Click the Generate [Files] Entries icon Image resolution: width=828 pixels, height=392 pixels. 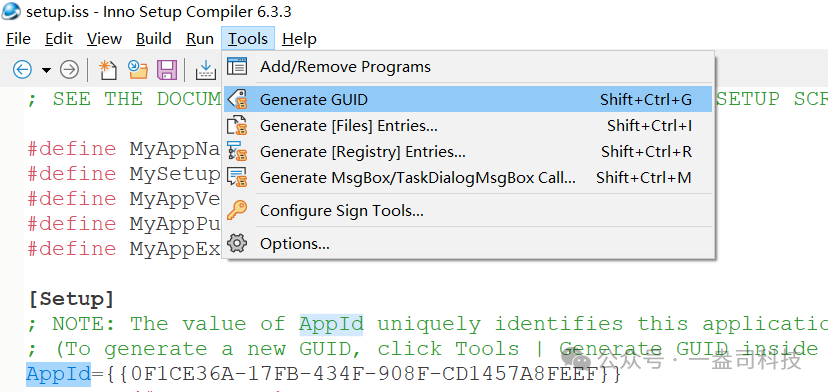237,126
